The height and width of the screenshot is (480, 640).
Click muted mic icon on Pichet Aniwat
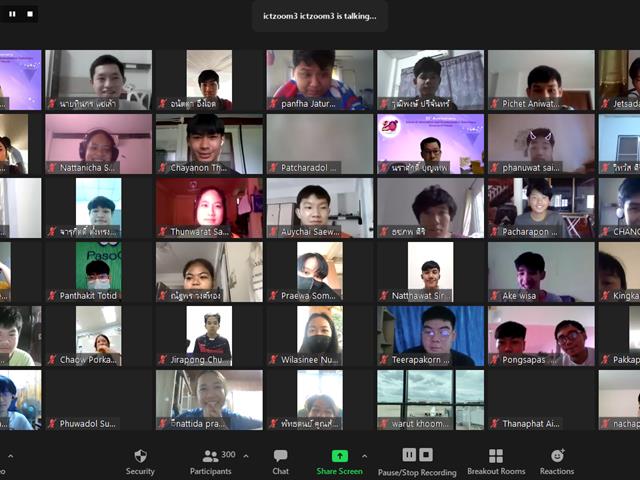pyautogui.click(x=495, y=104)
